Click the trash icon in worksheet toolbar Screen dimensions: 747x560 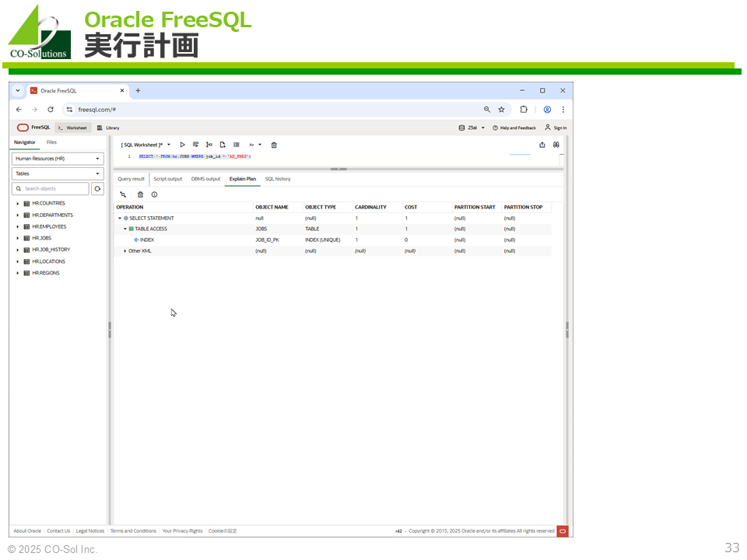pyautogui.click(x=274, y=145)
